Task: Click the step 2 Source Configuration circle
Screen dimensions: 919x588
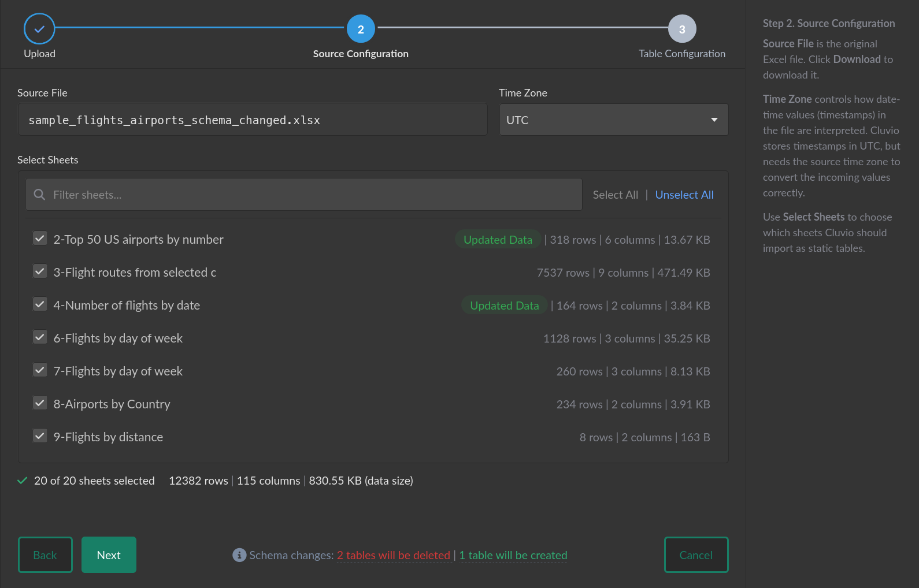Action: pyautogui.click(x=361, y=29)
